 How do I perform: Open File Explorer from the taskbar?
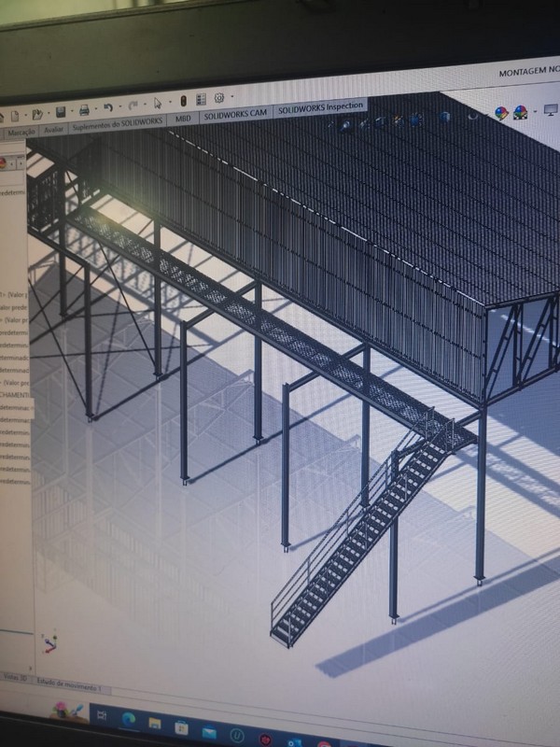point(154,724)
